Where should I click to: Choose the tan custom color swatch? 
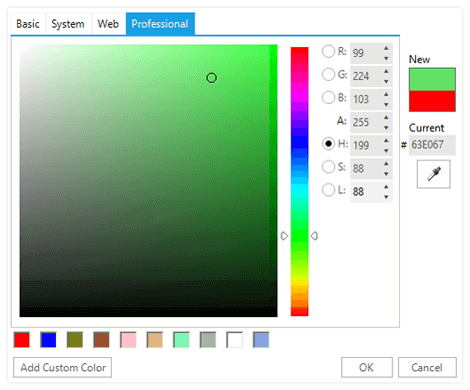(x=155, y=340)
